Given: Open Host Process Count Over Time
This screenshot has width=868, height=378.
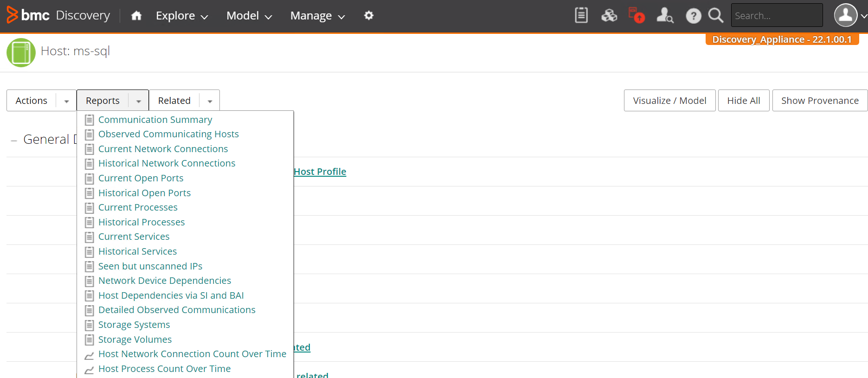Looking at the screenshot, I should tap(165, 369).
